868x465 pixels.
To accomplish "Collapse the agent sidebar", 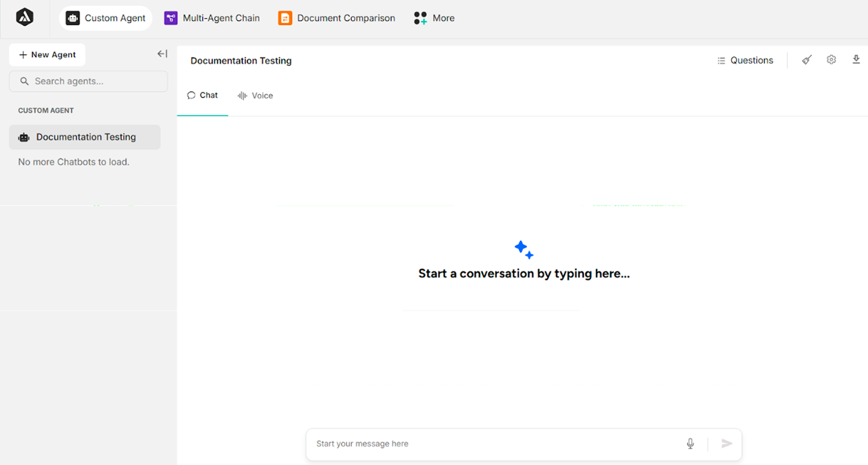I will point(162,53).
